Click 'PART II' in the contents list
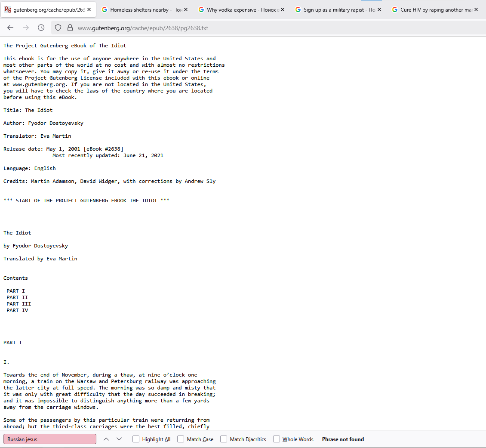The width and height of the screenshot is (486, 448). [17, 297]
